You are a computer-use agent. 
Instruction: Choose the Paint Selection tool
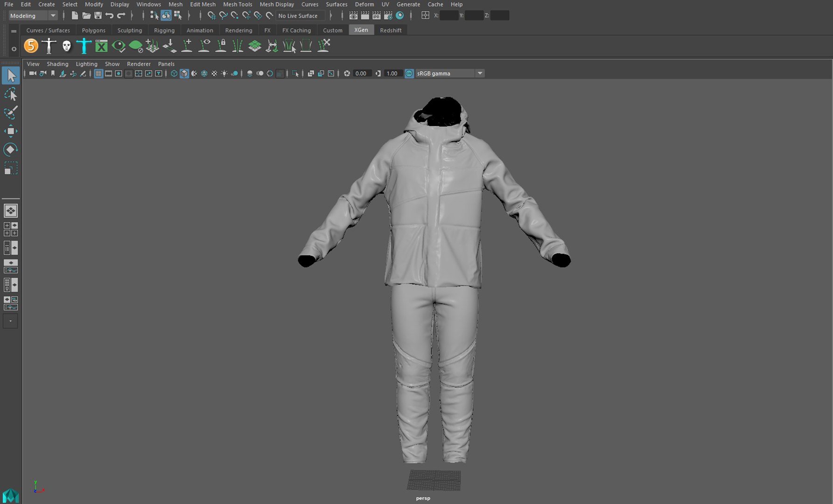(11, 112)
